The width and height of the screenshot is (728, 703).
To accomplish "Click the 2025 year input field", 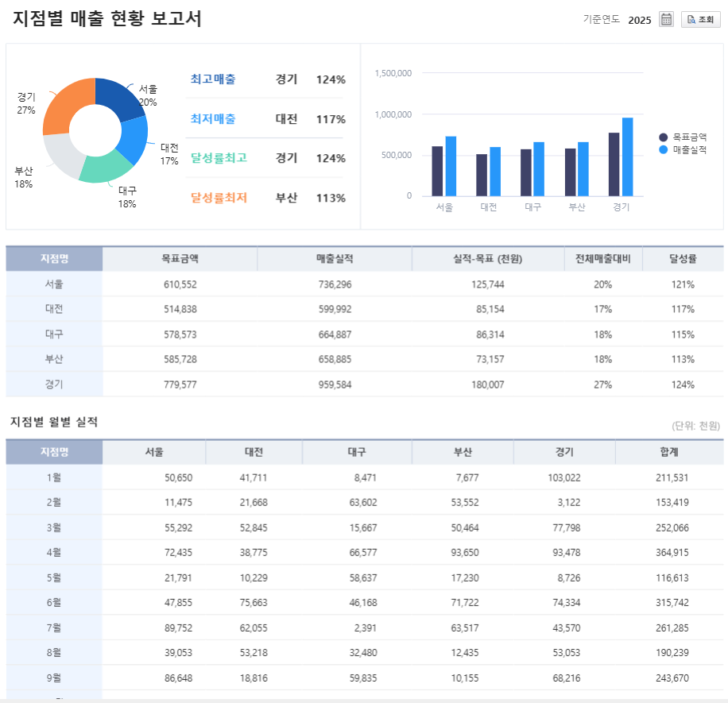I will click(x=639, y=20).
